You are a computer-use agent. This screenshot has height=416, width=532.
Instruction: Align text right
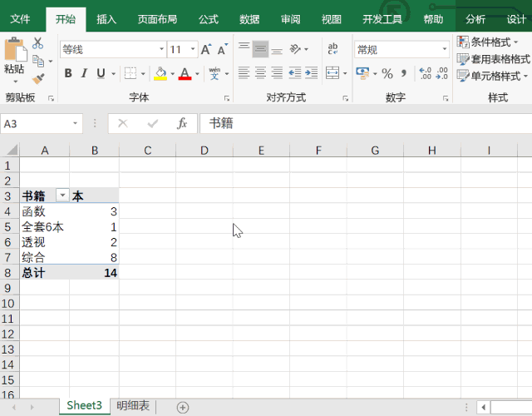tap(277, 72)
